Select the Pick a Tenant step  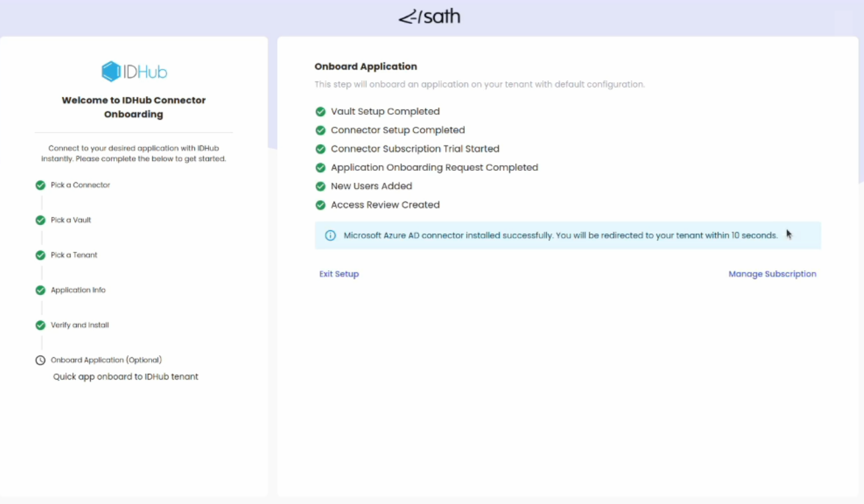pyautogui.click(x=74, y=255)
